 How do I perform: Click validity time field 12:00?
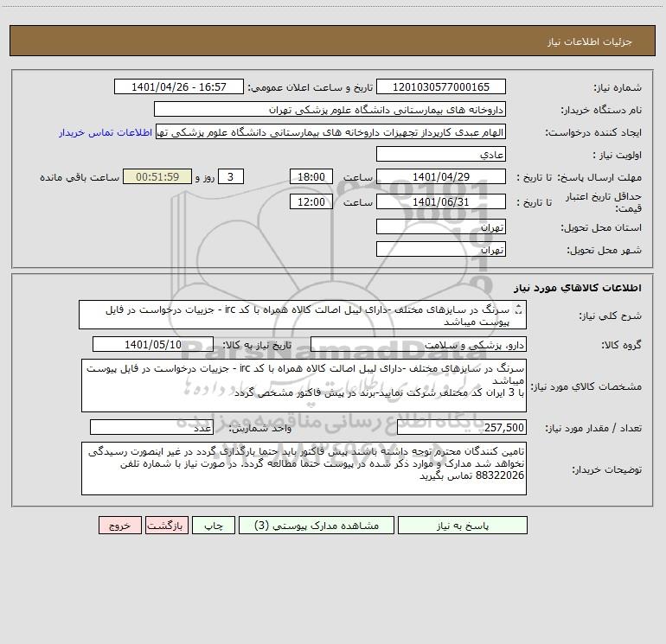(311, 201)
